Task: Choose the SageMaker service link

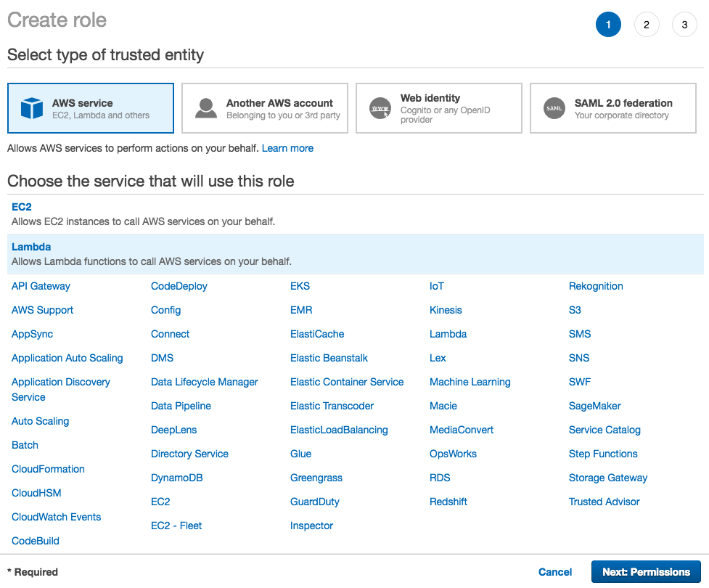Action: point(594,407)
